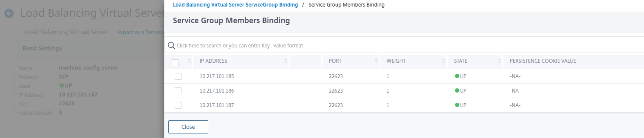
Task: Click IP address 10.217.101.186 cell
Action: 217,91
